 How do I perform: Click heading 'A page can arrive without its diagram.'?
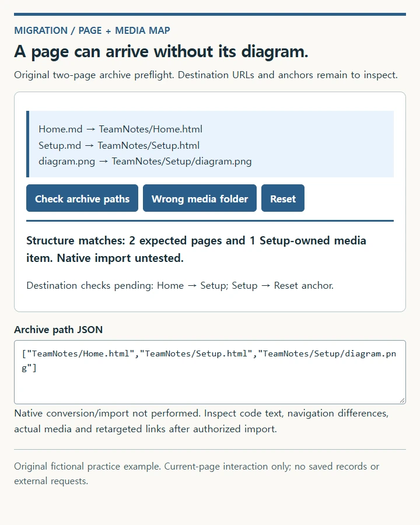pyautogui.click(x=161, y=51)
